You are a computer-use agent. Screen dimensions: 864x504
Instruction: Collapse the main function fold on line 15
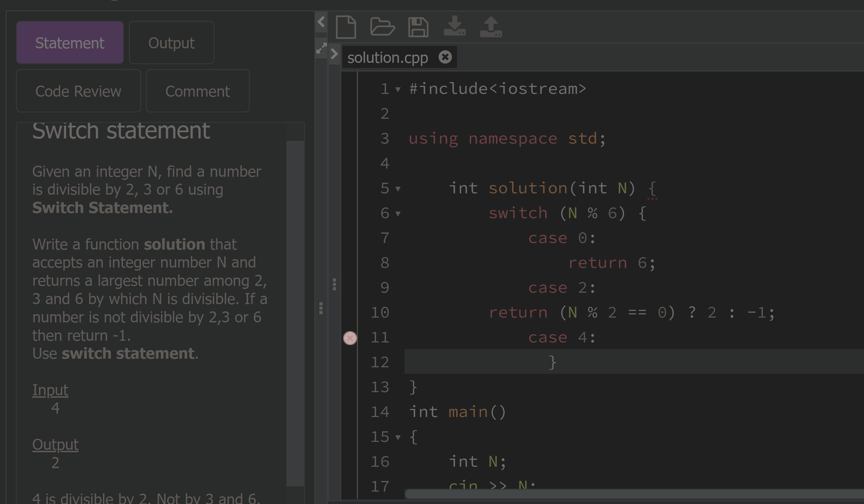[x=398, y=437]
